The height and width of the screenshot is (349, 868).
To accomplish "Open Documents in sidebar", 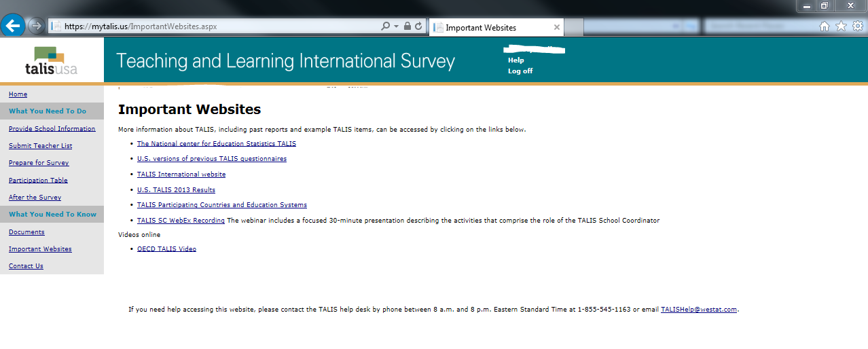I will pos(26,232).
